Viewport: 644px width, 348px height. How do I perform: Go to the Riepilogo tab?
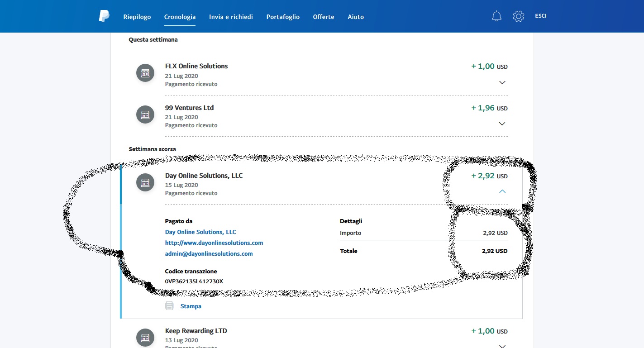pyautogui.click(x=137, y=17)
